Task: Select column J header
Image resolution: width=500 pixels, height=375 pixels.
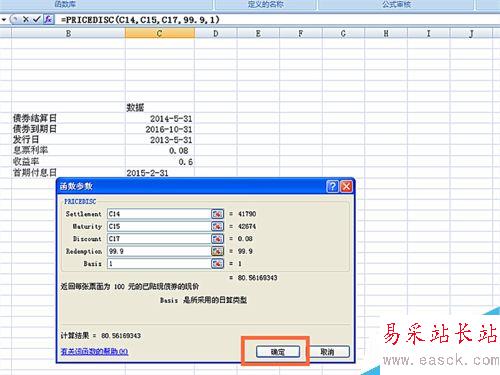Action: [x=471, y=33]
